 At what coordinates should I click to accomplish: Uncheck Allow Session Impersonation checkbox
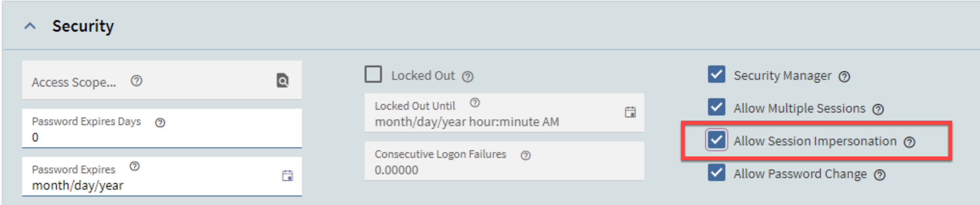(x=716, y=140)
